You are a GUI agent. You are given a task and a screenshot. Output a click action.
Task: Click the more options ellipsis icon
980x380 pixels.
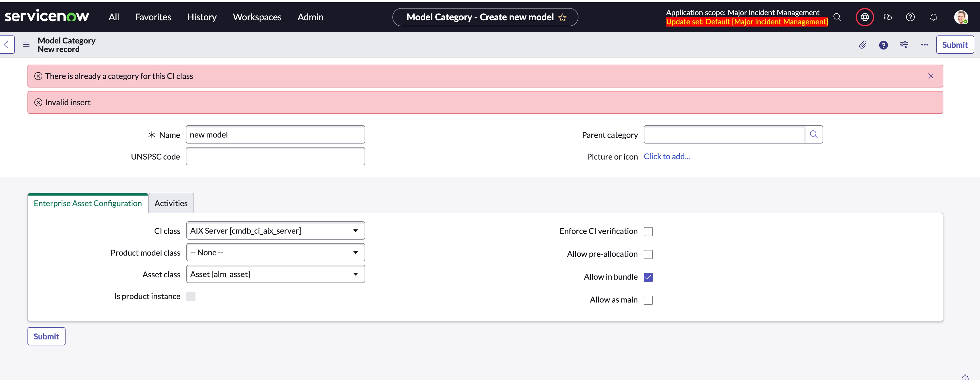coord(924,45)
